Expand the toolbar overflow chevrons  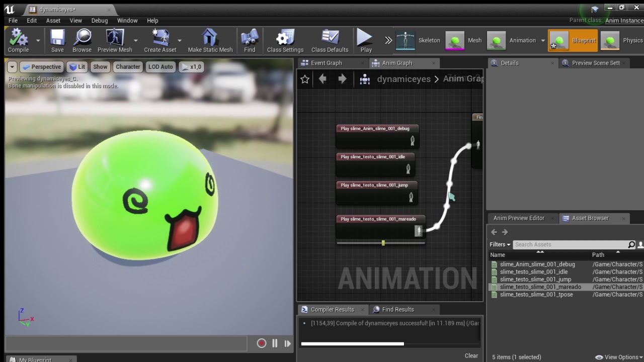coord(388,40)
